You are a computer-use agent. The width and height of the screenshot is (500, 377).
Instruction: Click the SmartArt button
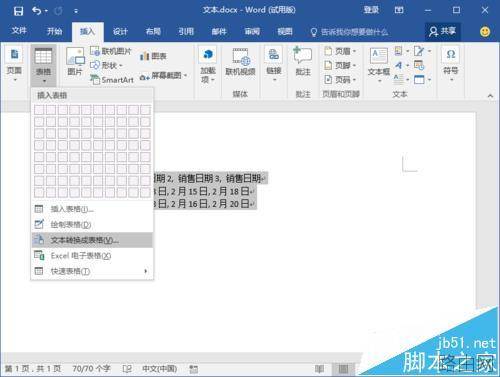click(112, 80)
